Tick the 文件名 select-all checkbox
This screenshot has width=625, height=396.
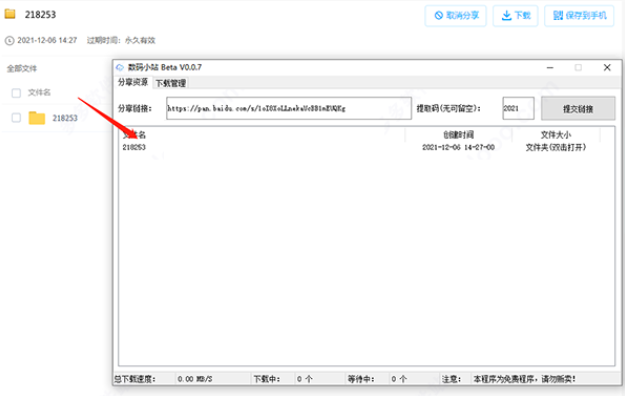tap(16, 93)
